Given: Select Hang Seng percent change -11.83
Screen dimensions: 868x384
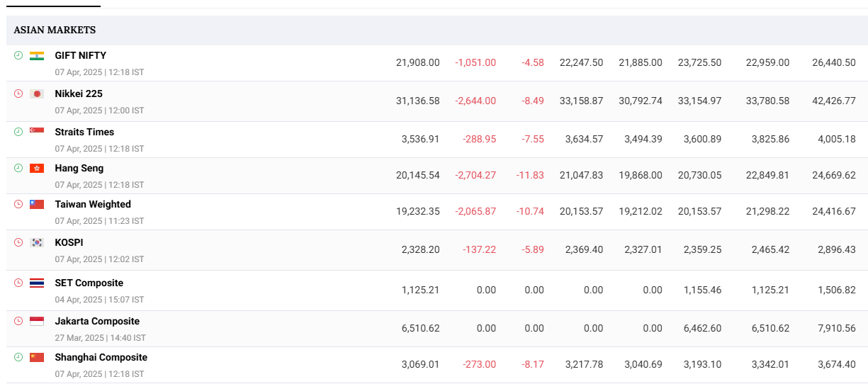Looking at the screenshot, I should (530, 175).
